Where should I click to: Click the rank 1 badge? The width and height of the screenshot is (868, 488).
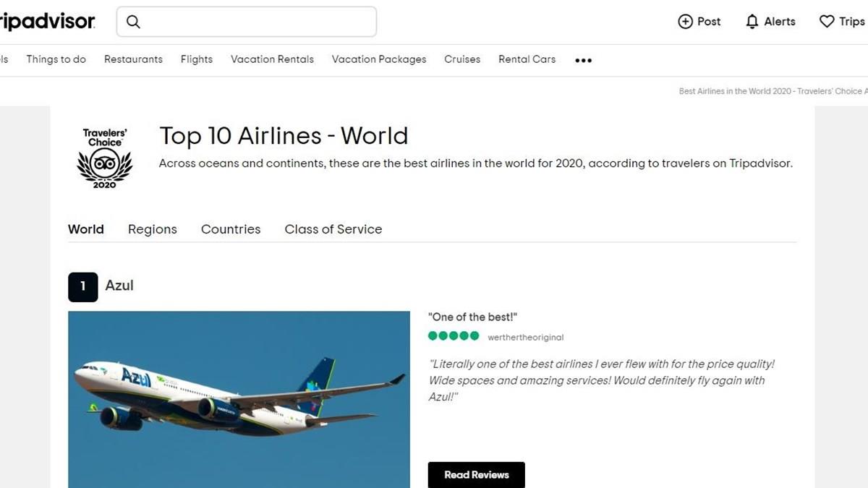click(x=82, y=286)
